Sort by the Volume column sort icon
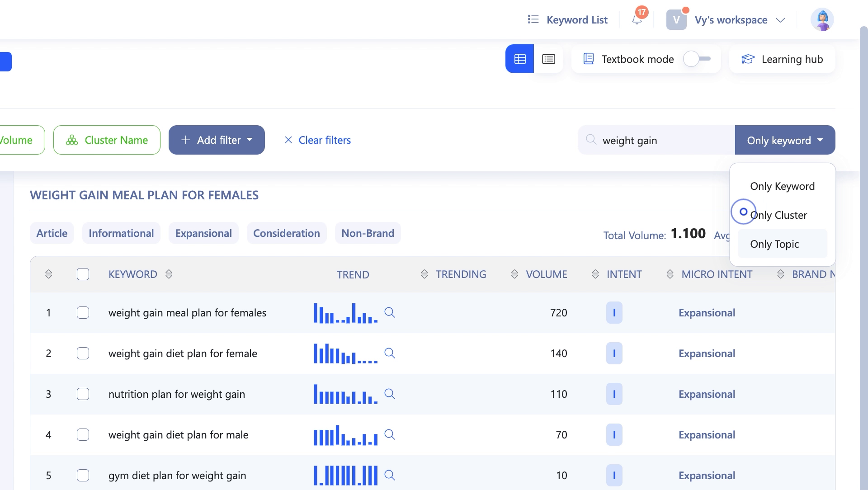The width and height of the screenshot is (868, 490). (514, 274)
